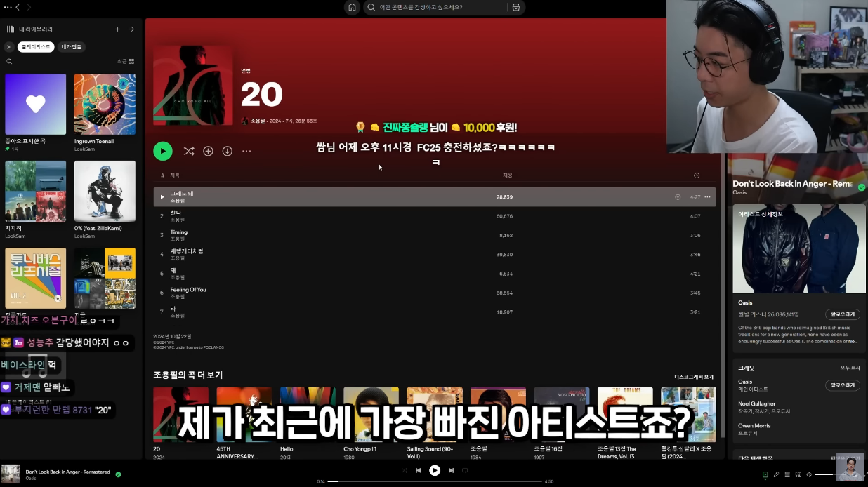Open the three-dots app menu at top left
The height and width of the screenshot is (487, 868).
(7, 7)
